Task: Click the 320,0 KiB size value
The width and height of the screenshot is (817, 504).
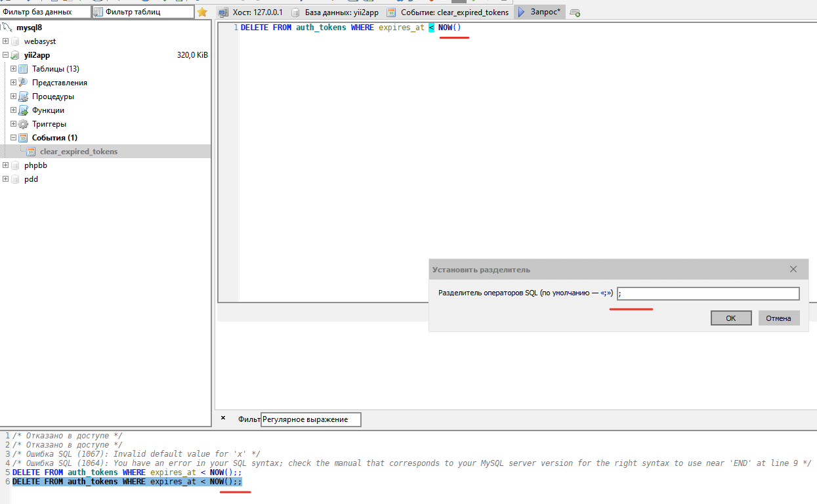Action: pyautogui.click(x=192, y=55)
